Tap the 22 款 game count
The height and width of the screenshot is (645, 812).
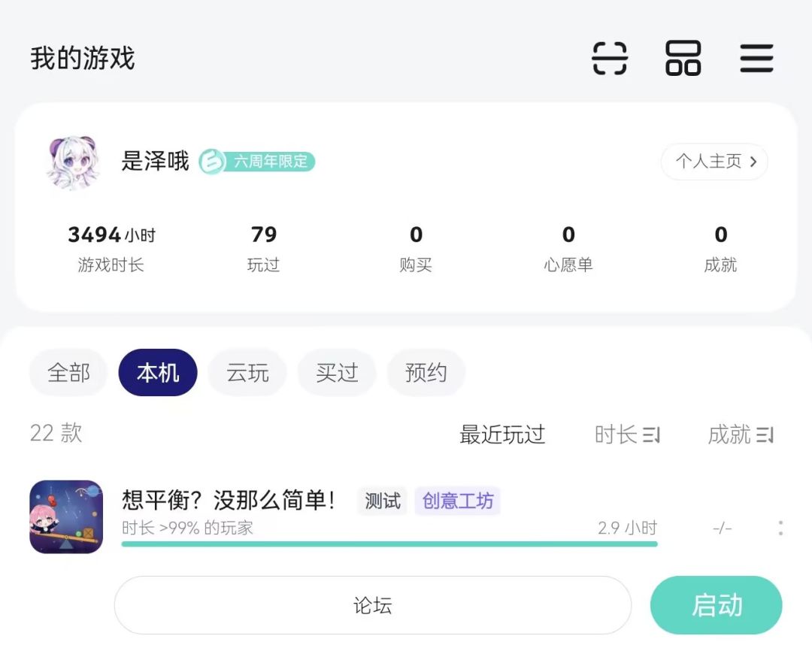tap(56, 433)
